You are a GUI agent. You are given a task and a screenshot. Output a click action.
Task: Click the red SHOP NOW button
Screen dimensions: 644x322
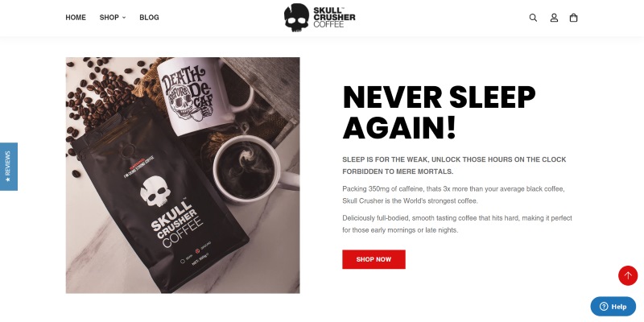pos(374,259)
